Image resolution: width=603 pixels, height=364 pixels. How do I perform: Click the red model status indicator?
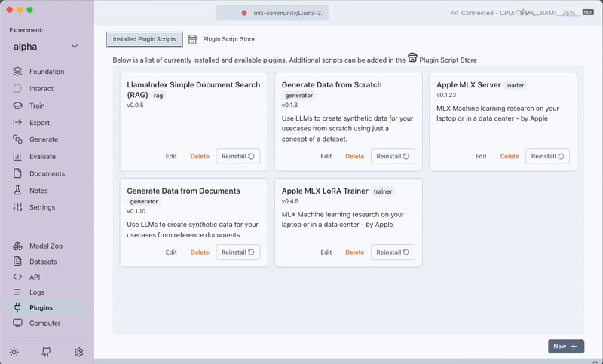tap(244, 13)
